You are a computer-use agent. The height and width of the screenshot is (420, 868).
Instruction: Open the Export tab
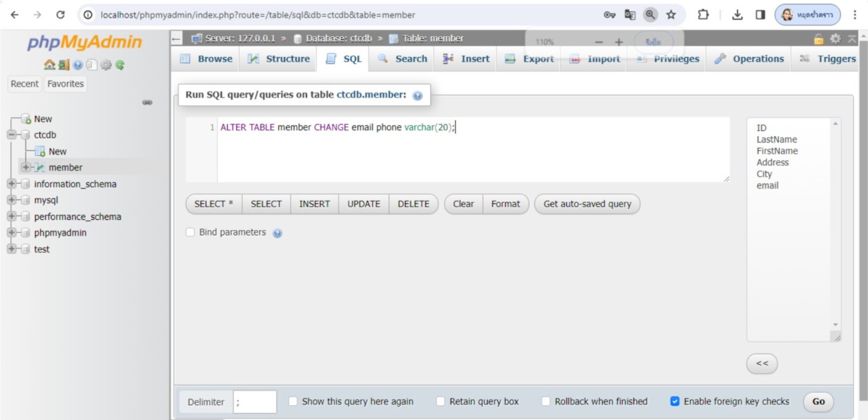[530, 59]
